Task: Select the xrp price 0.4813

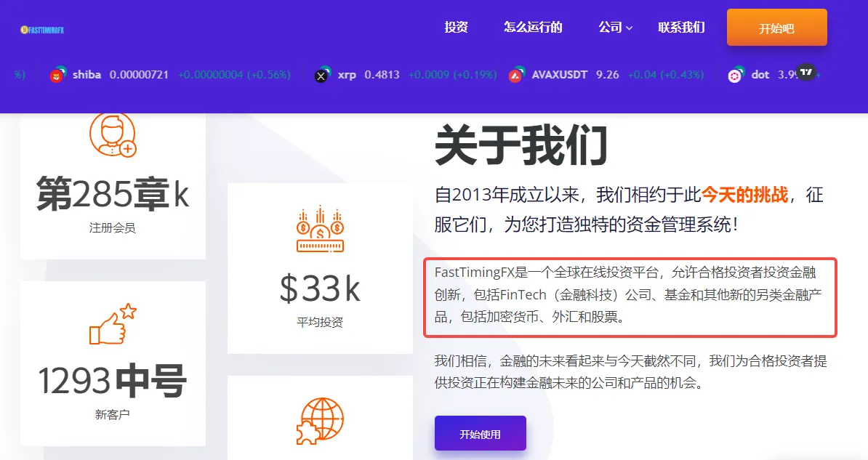Action: (x=382, y=75)
